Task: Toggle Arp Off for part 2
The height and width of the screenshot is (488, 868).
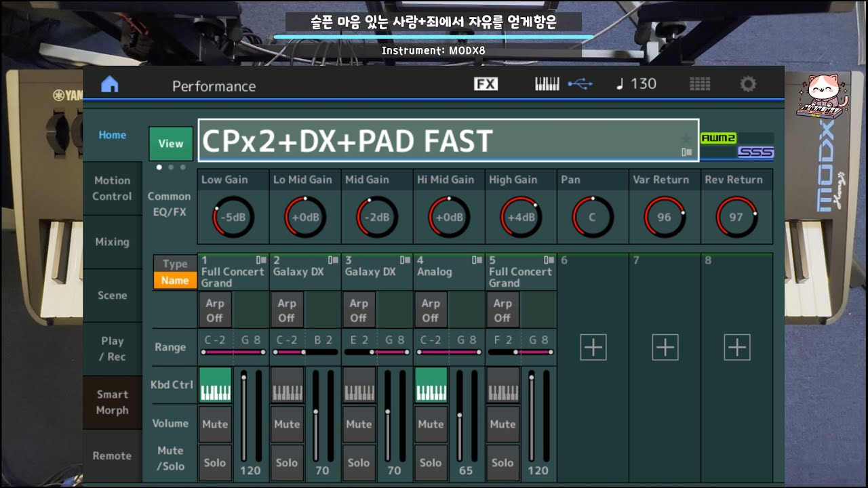Action: coord(287,310)
